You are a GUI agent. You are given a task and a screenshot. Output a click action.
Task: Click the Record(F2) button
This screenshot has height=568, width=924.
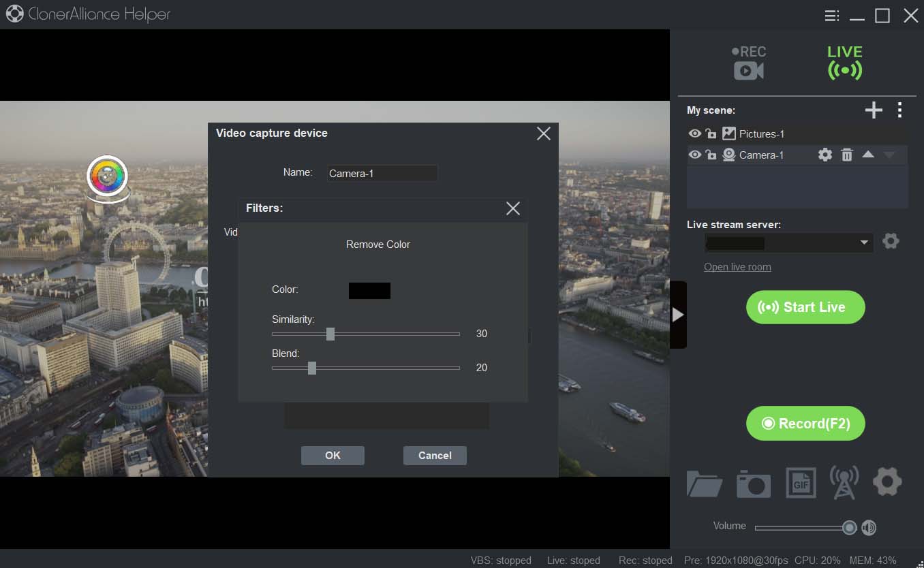805,424
